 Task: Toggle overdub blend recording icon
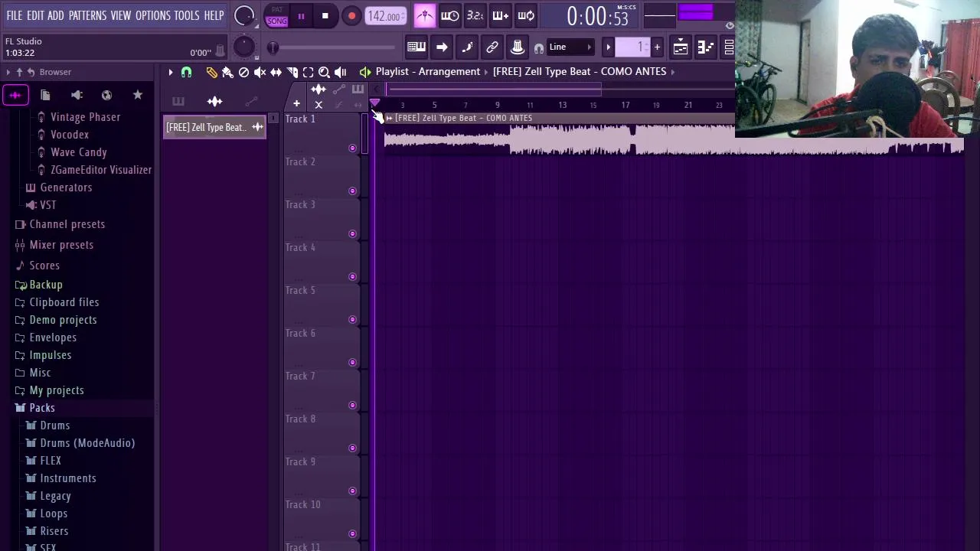point(500,15)
